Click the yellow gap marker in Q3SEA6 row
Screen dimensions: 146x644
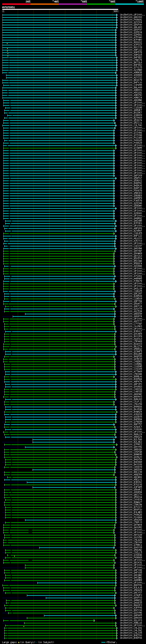(14, 556)
